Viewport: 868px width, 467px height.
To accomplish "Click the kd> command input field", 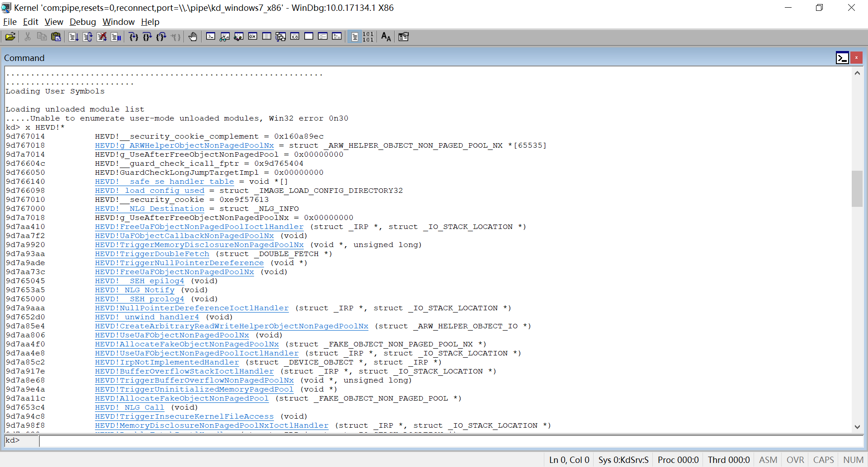I will click(x=451, y=441).
